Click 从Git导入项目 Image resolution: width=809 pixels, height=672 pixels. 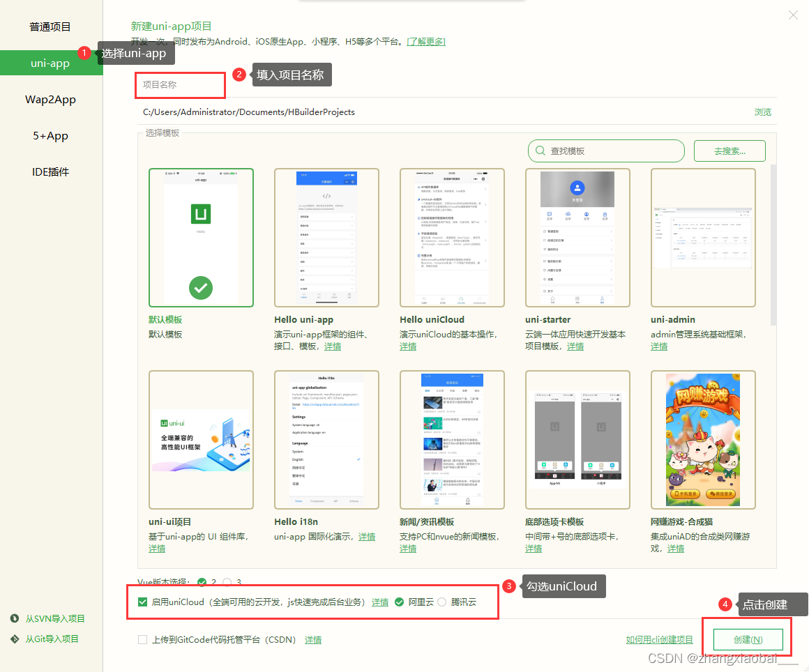52,639
